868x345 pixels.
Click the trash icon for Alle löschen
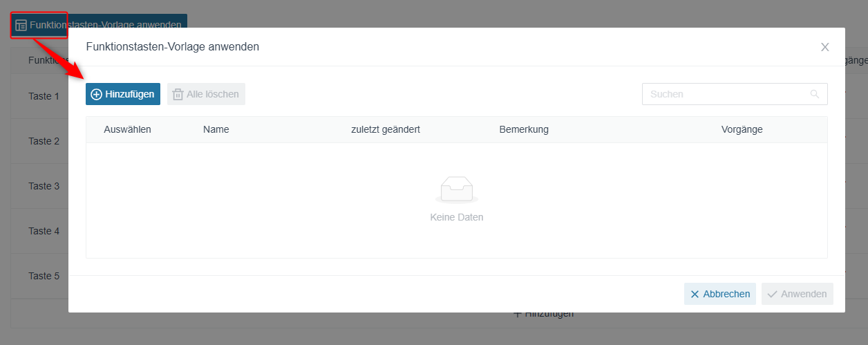click(178, 94)
